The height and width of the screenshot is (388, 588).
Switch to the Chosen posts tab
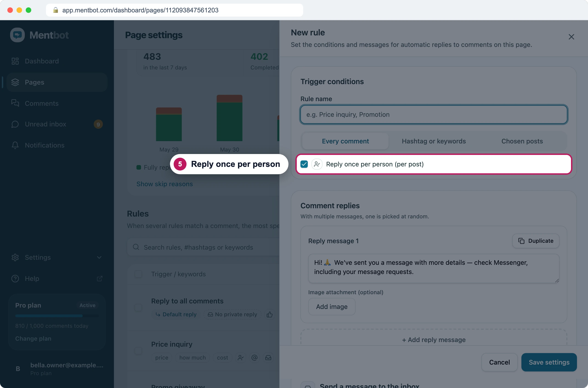point(522,141)
